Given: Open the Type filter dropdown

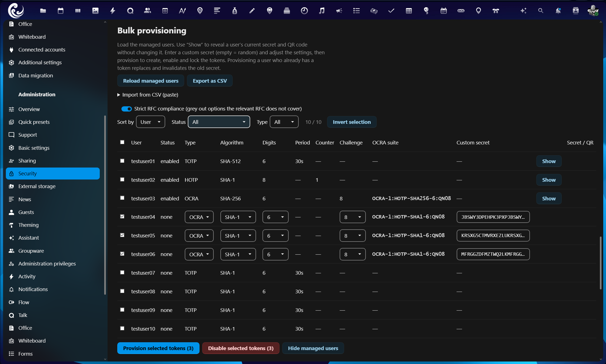Looking at the screenshot, I should click(284, 122).
